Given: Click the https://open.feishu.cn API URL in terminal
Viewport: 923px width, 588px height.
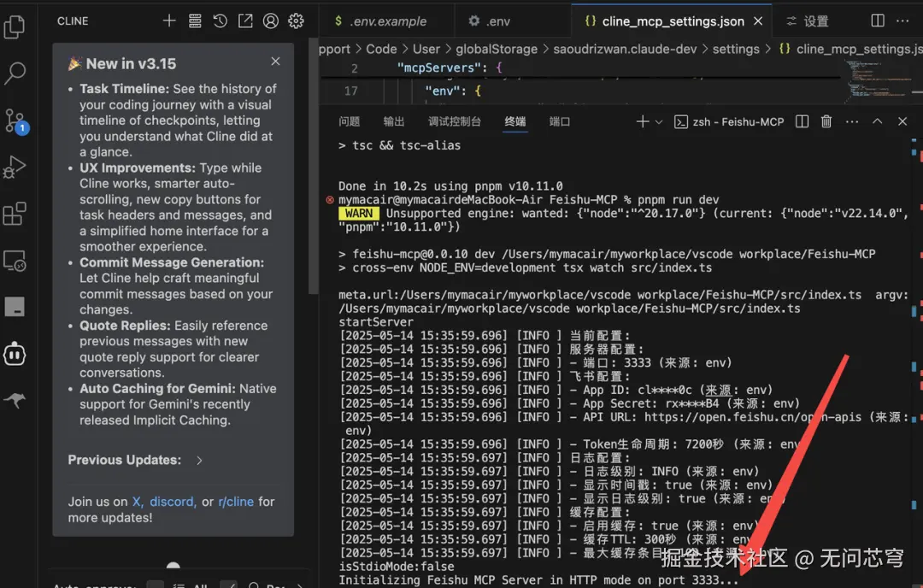Looking at the screenshot, I should tap(752, 417).
